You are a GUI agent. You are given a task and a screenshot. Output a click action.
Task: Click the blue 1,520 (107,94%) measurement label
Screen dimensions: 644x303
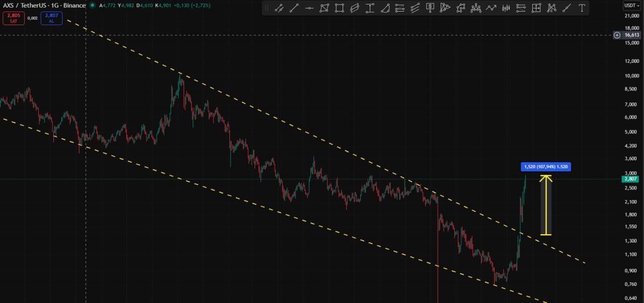click(x=546, y=167)
